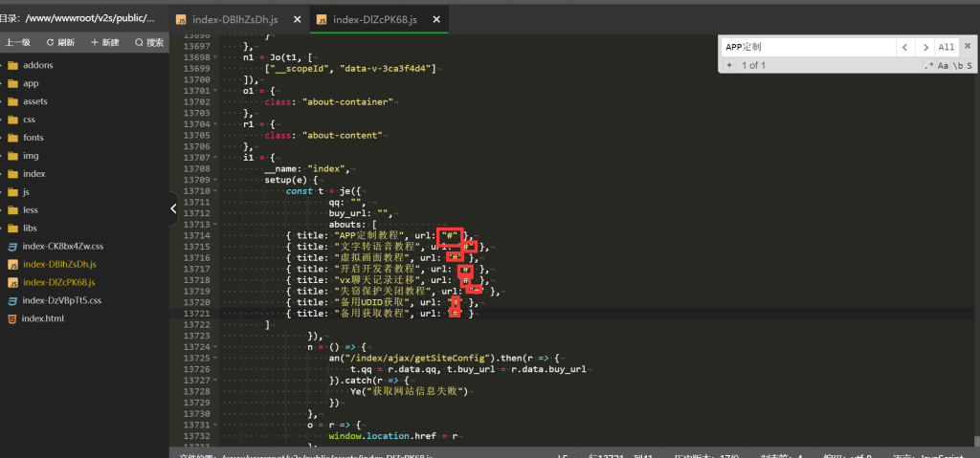
Task: Click 上一级 to go up a directory
Action: [17, 42]
